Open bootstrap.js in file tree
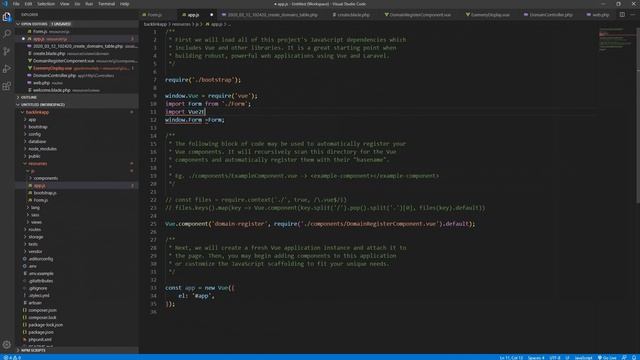Image resolution: width=640 pixels, height=360 pixels. tap(77, 193)
